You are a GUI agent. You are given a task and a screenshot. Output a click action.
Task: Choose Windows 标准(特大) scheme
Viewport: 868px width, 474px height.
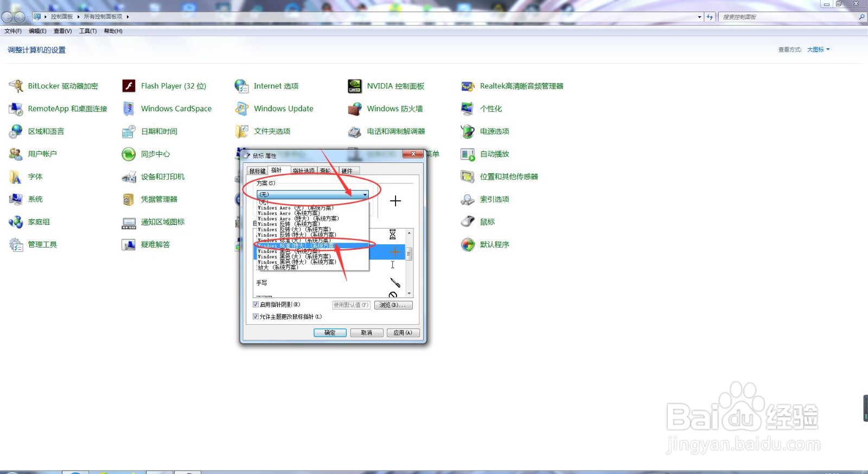pos(312,246)
